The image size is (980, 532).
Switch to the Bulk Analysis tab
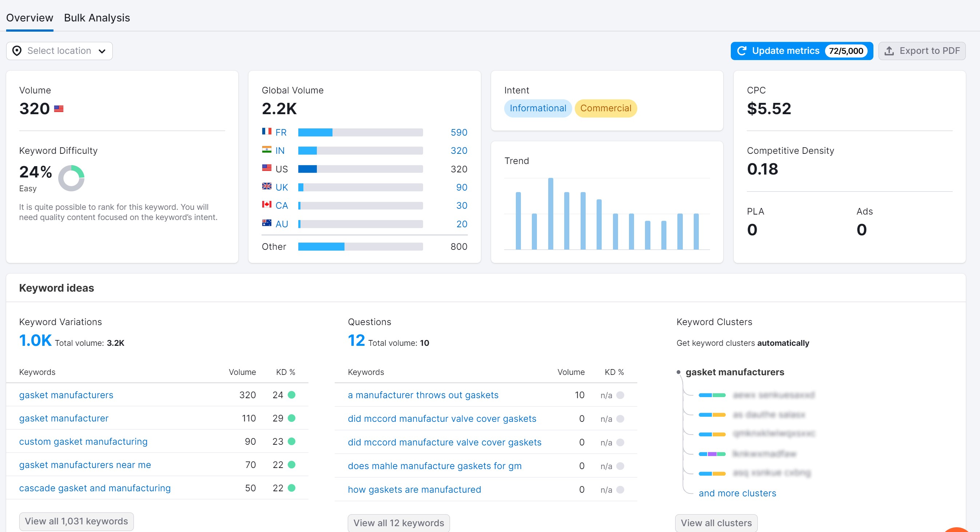click(97, 18)
